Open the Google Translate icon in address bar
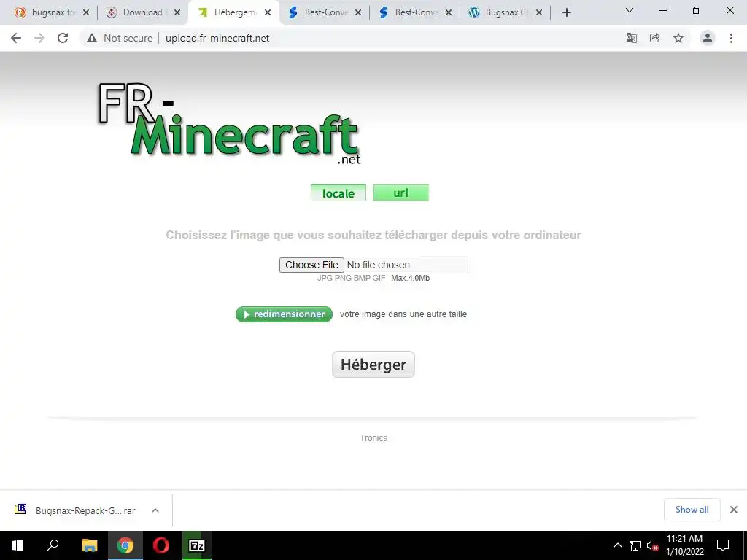Image resolution: width=747 pixels, height=560 pixels. point(631,38)
